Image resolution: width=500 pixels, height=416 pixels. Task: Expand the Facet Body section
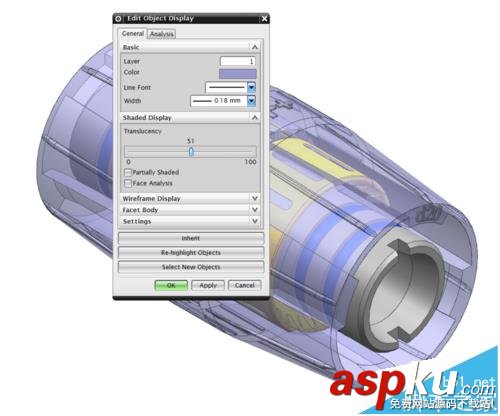click(255, 210)
